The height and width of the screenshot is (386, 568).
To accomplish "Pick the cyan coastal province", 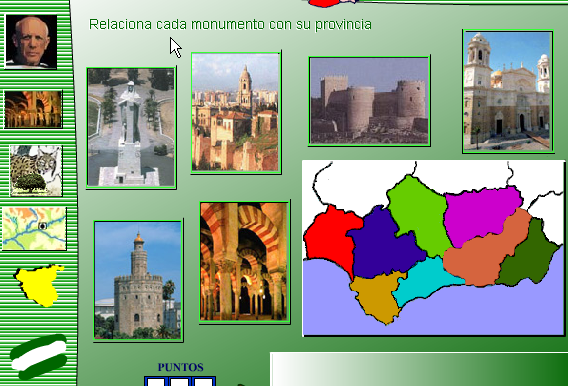I will click(426, 279).
